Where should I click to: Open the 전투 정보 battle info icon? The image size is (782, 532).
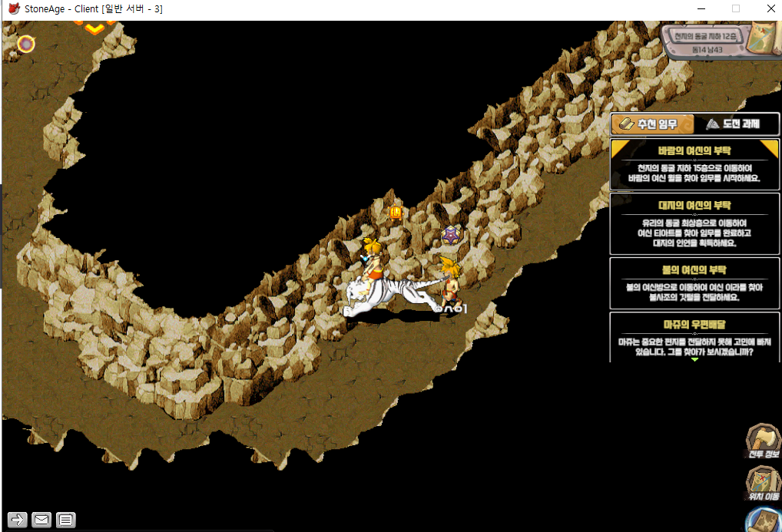(x=763, y=441)
